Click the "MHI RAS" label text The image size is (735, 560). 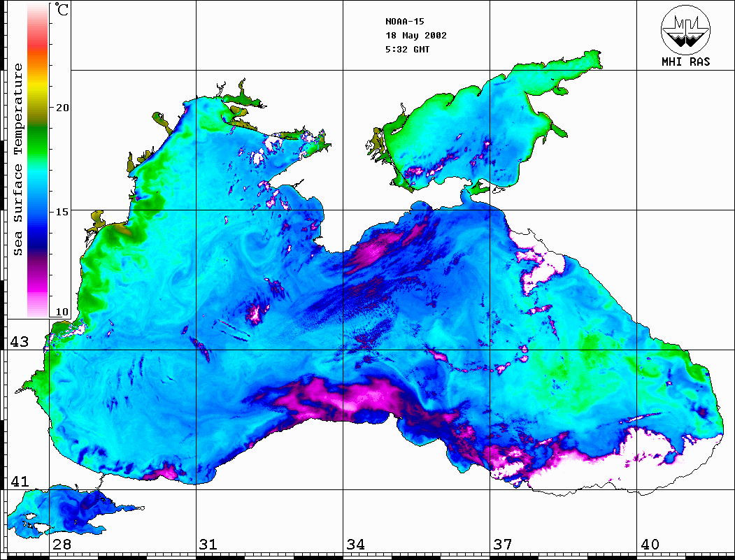pyautogui.click(x=686, y=62)
